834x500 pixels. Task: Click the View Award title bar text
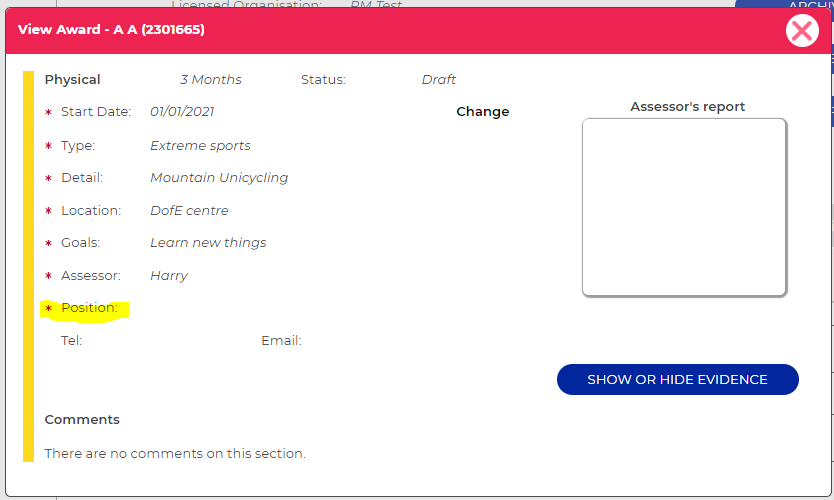point(111,30)
